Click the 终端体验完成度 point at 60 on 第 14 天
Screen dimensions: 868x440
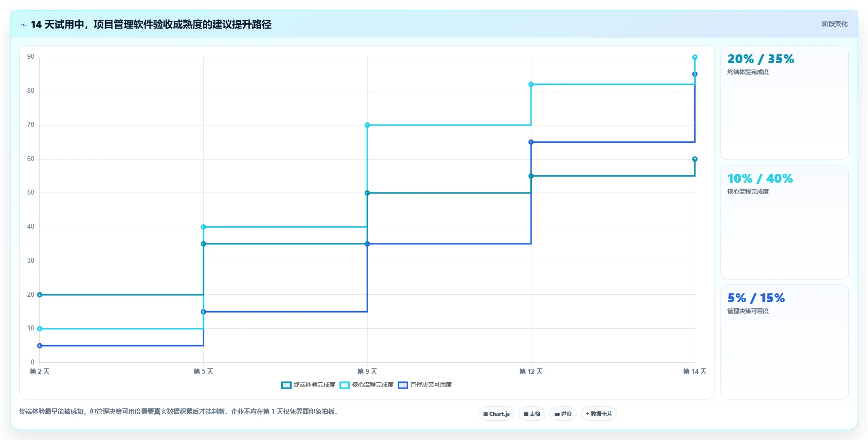pos(695,159)
